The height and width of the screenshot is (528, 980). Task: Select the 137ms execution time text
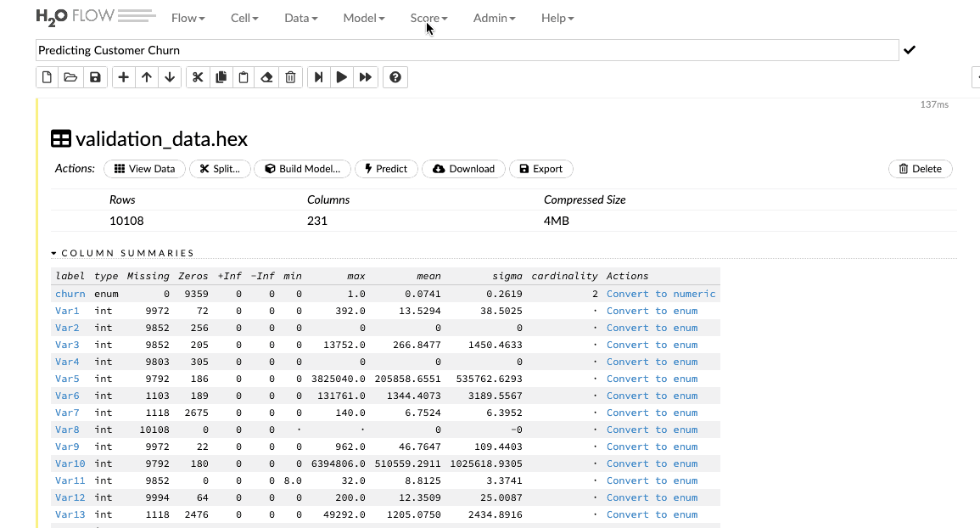click(x=934, y=104)
